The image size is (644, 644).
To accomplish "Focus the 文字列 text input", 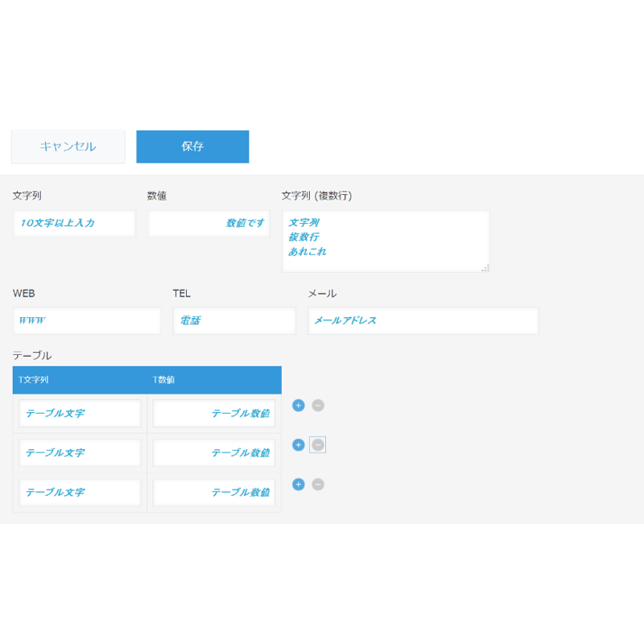I will tap(74, 224).
